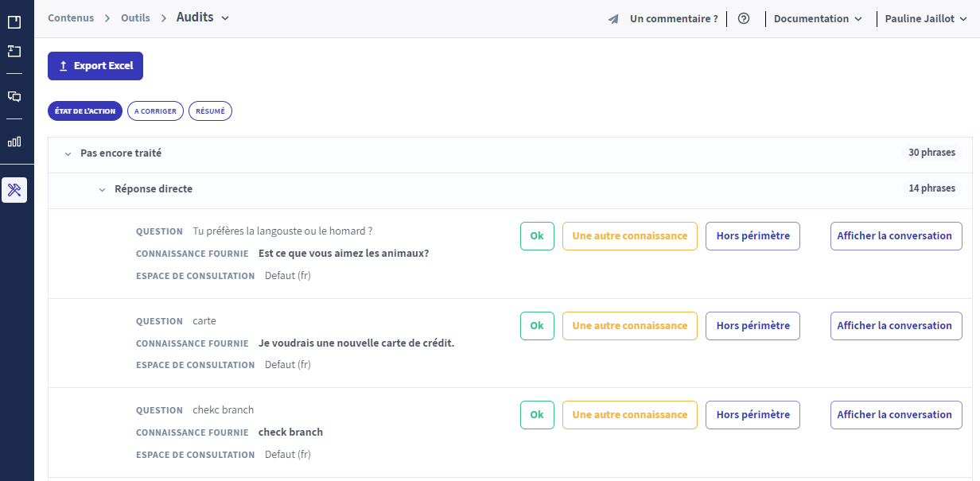
Task: Click the help question mark icon
Action: tap(744, 19)
